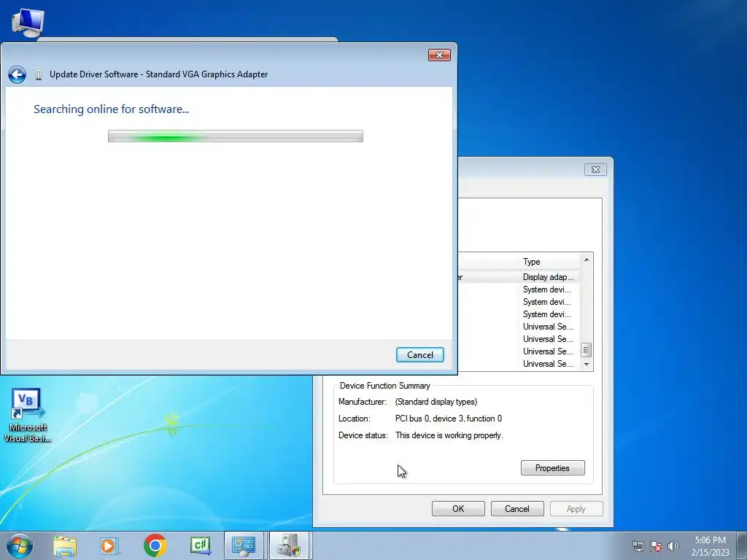Click '(Standard display types)' manufacturer text
This screenshot has height=560, width=747.
click(x=436, y=402)
